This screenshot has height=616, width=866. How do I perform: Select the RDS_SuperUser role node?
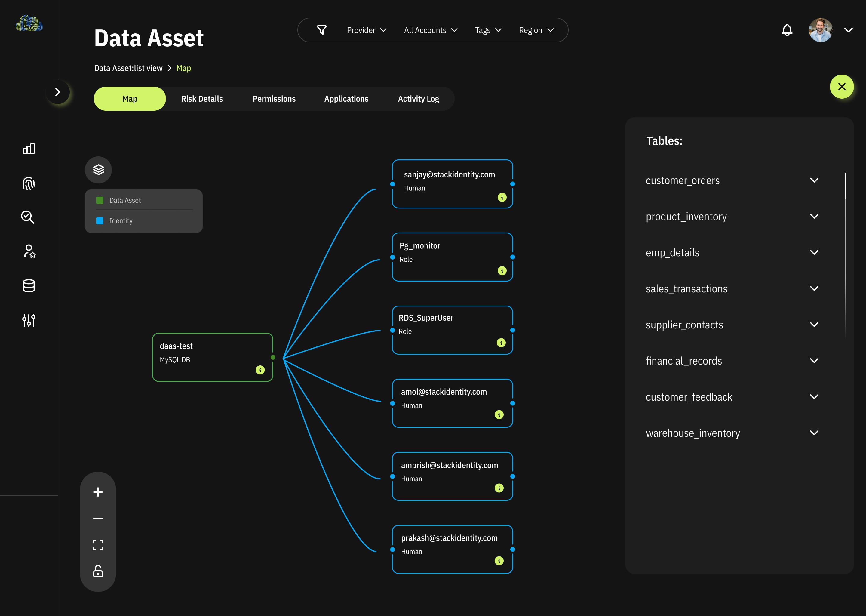click(452, 330)
